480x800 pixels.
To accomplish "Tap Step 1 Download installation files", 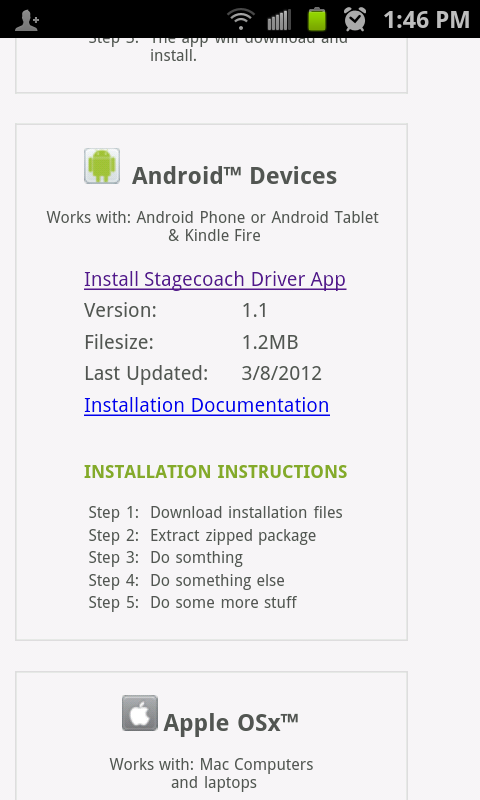I will (215, 512).
